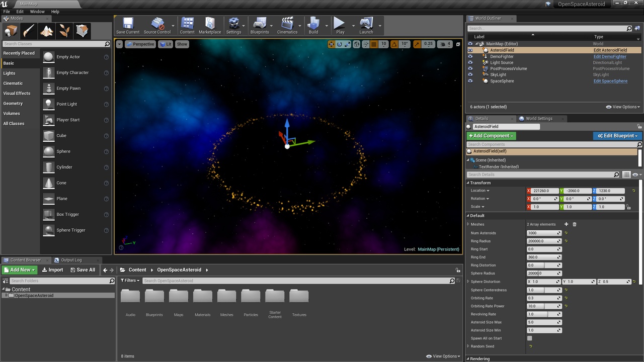This screenshot has width=644, height=362.
Task: Add element to Meshes array
Action: 566,224
